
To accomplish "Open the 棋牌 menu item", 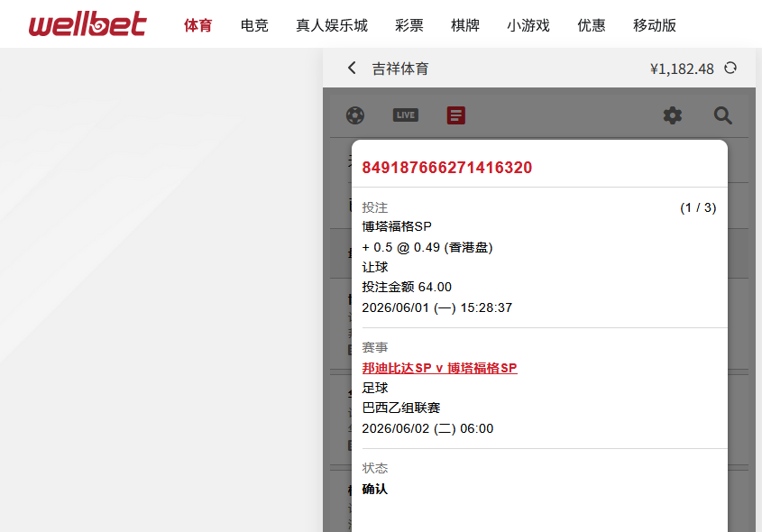I will (465, 25).
